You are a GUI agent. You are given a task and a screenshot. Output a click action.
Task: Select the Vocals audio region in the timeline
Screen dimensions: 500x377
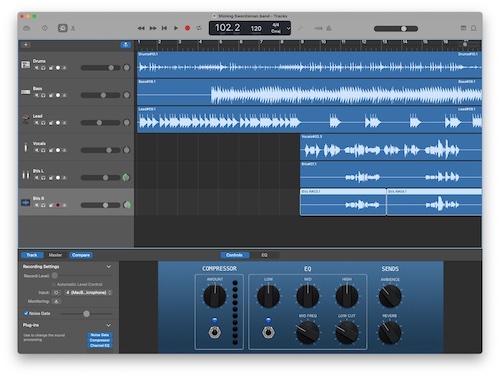(391, 147)
